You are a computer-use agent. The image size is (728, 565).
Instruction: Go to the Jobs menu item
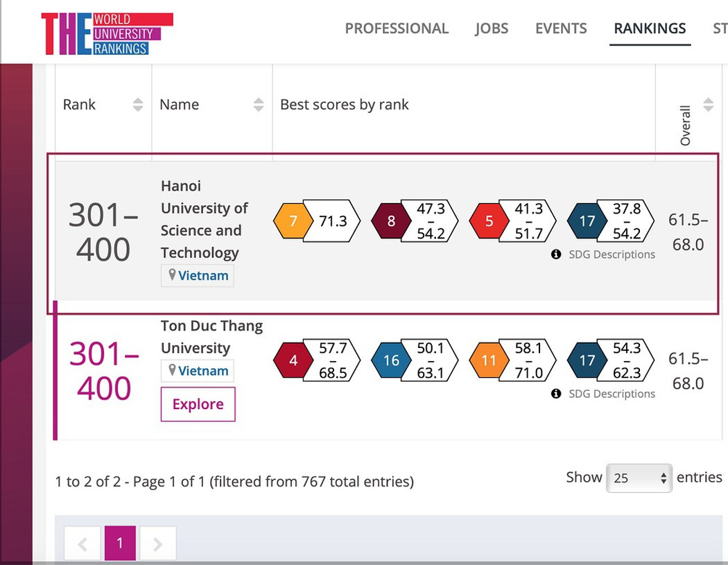click(492, 28)
